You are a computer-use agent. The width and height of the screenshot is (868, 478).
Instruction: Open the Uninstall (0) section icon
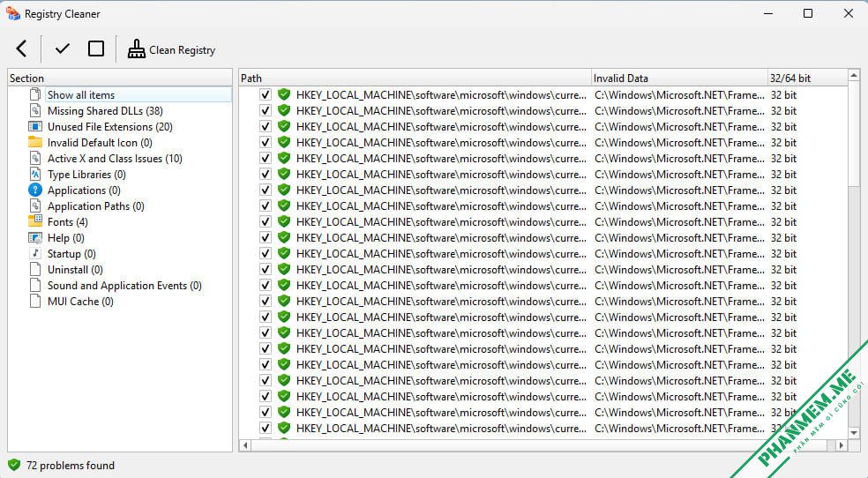pyautogui.click(x=35, y=270)
